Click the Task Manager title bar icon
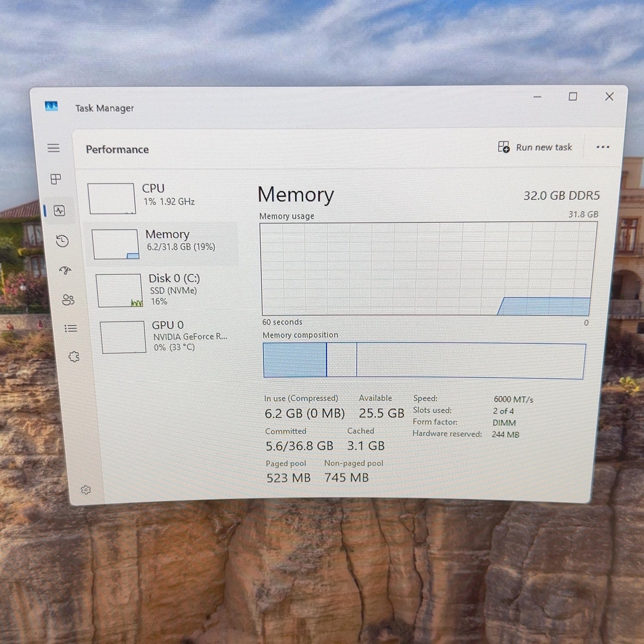The width and height of the screenshot is (644, 644). (52, 106)
